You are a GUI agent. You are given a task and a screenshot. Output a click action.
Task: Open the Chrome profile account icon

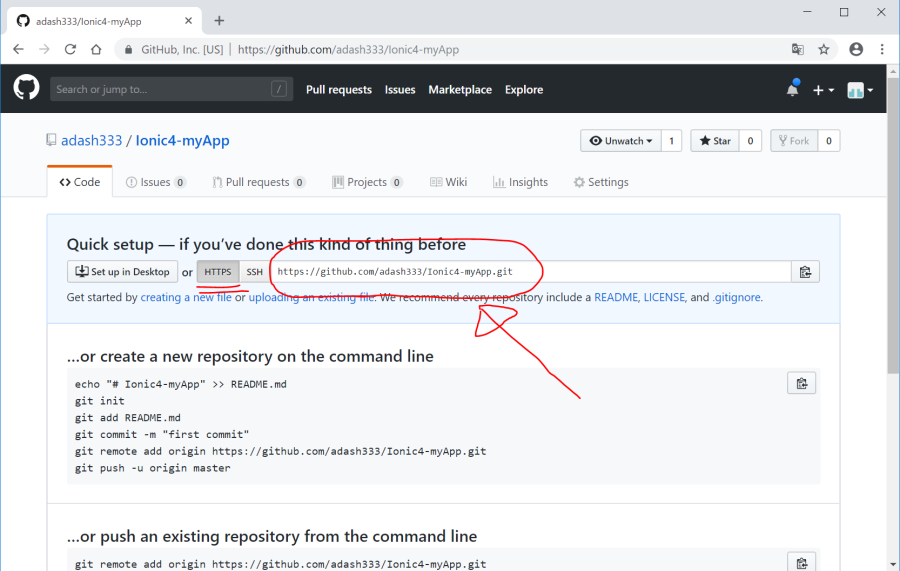856,49
